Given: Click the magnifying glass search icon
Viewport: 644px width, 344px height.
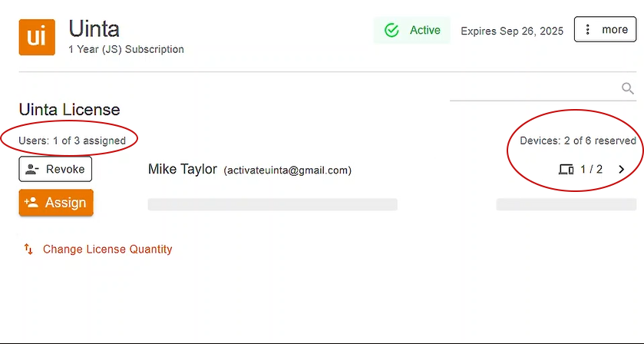Looking at the screenshot, I should [x=628, y=89].
